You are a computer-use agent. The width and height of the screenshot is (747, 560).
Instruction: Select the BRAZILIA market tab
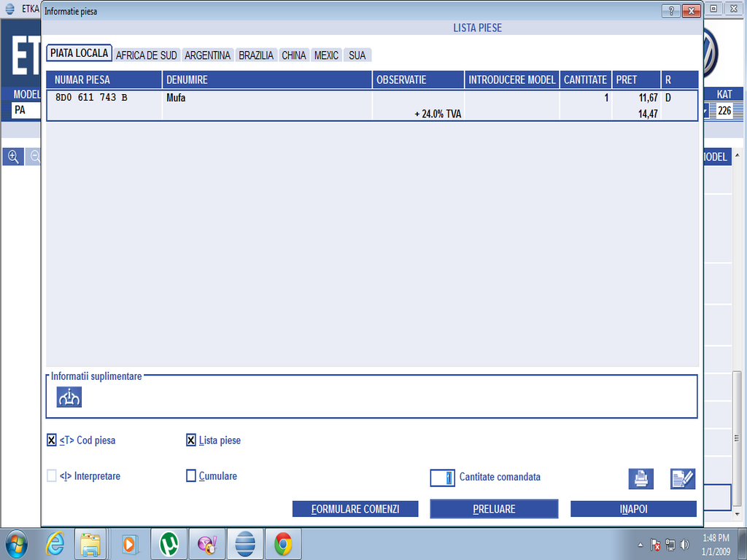tap(256, 55)
